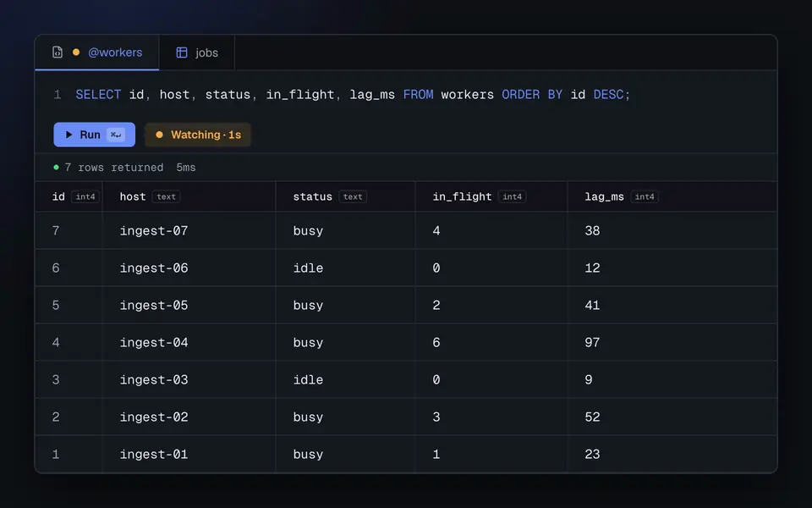This screenshot has height=508, width=812.
Task: Click the play triangle icon in Run
Action: pyautogui.click(x=69, y=135)
